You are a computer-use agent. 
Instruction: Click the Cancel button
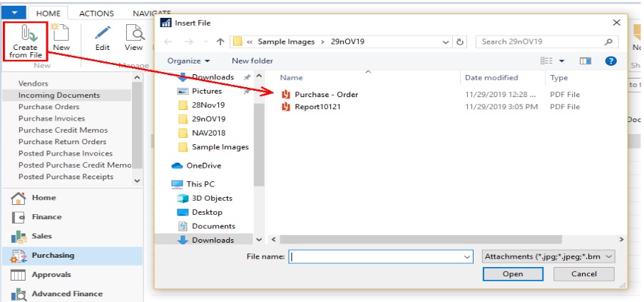[x=583, y=274]
